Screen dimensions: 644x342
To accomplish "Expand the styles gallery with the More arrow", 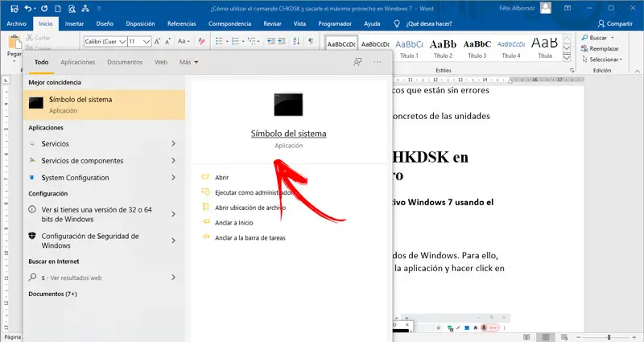I will 567,58.
